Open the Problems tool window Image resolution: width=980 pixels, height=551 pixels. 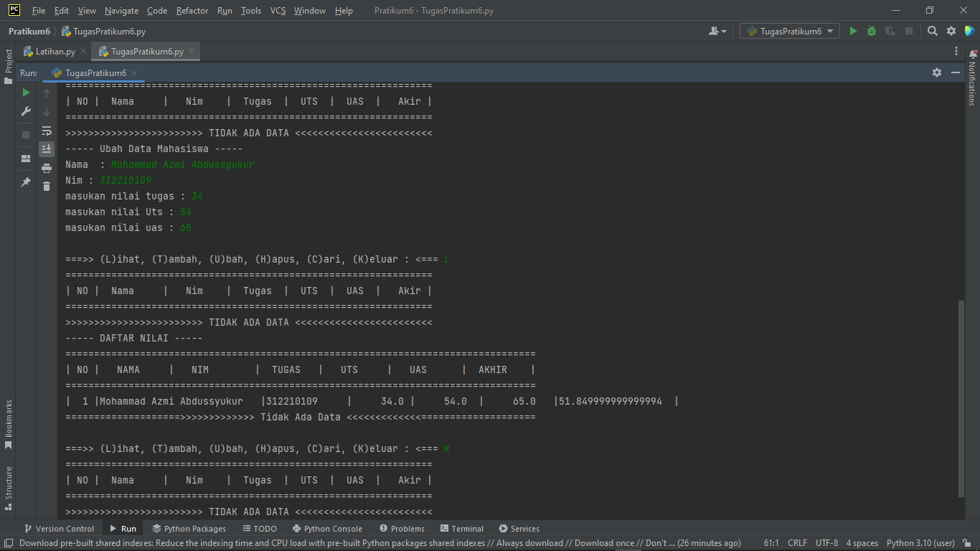tap(402, 529)
